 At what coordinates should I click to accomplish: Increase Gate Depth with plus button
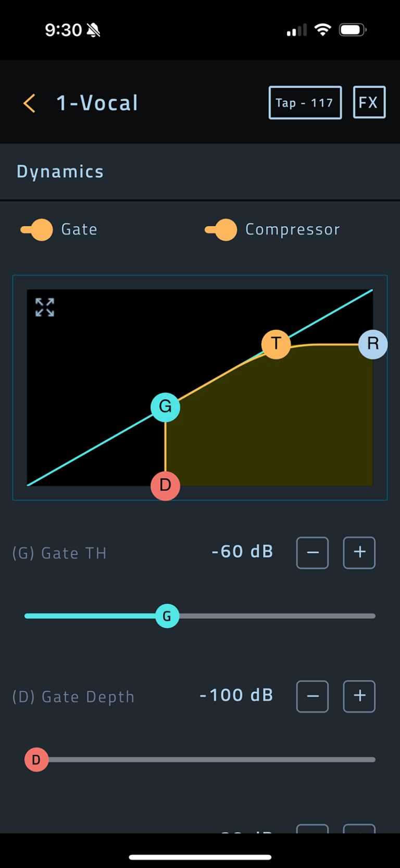coord(359,696)
